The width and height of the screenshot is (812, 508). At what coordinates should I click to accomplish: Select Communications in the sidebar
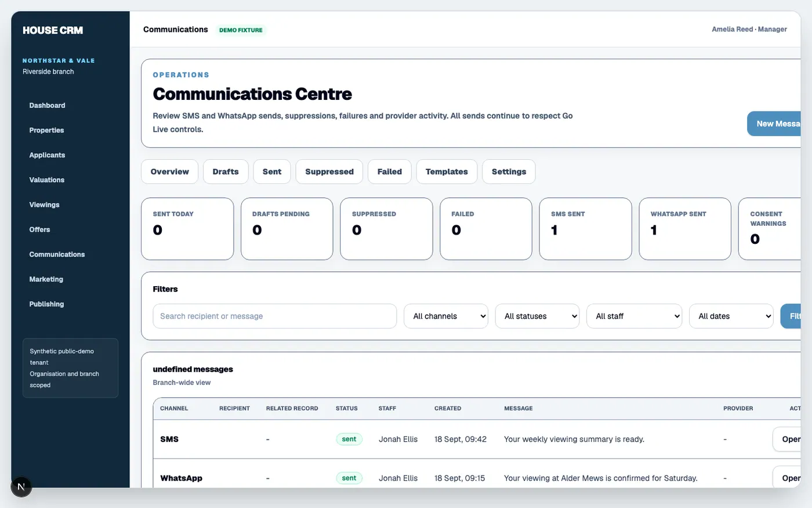[57, 254]
